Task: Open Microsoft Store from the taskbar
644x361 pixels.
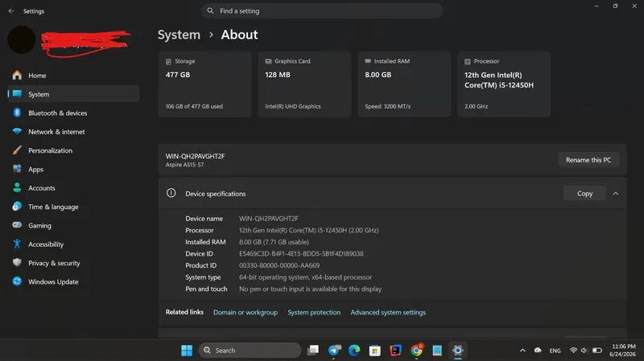Action: 374,351
